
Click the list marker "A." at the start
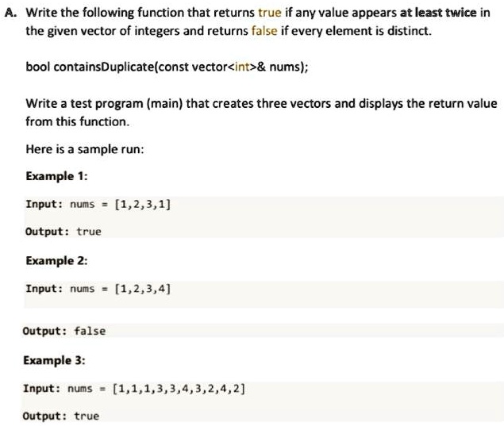tap(11, 13)
